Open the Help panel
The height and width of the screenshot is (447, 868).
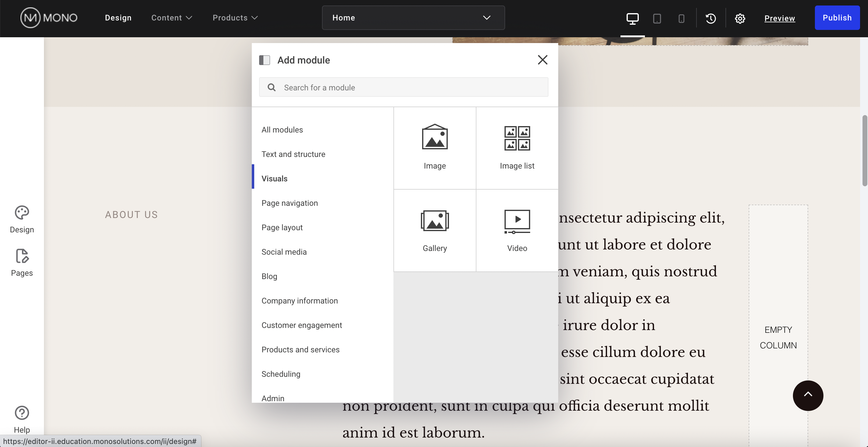22,419
